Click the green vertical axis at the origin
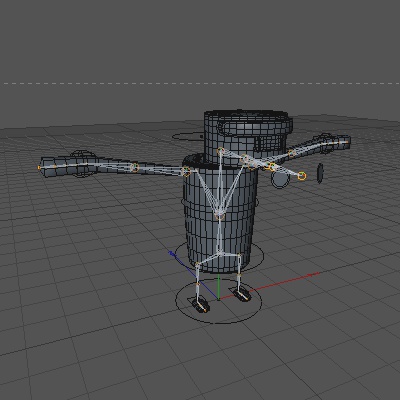The width and height of the screenshot is (400, 400). coord(218,287)
